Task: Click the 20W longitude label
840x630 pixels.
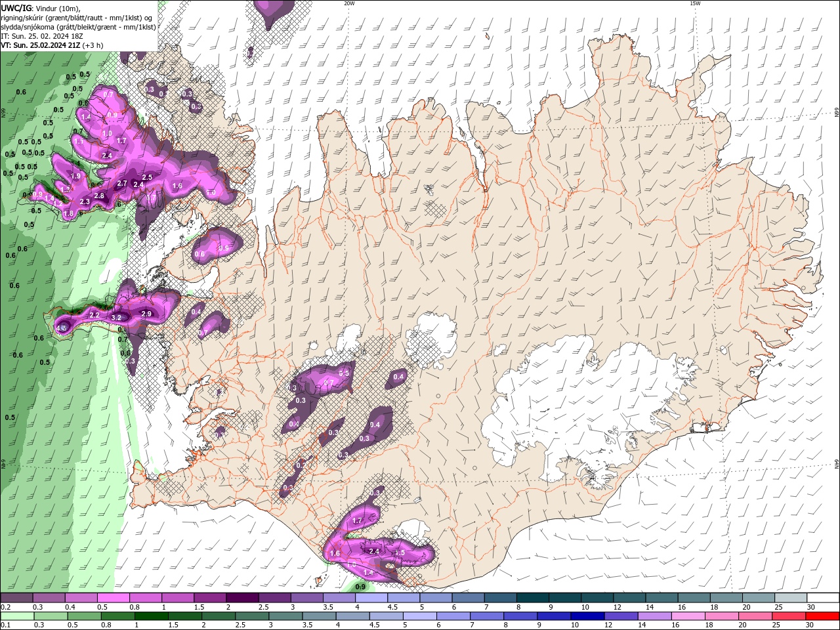Action: point(349,3)
